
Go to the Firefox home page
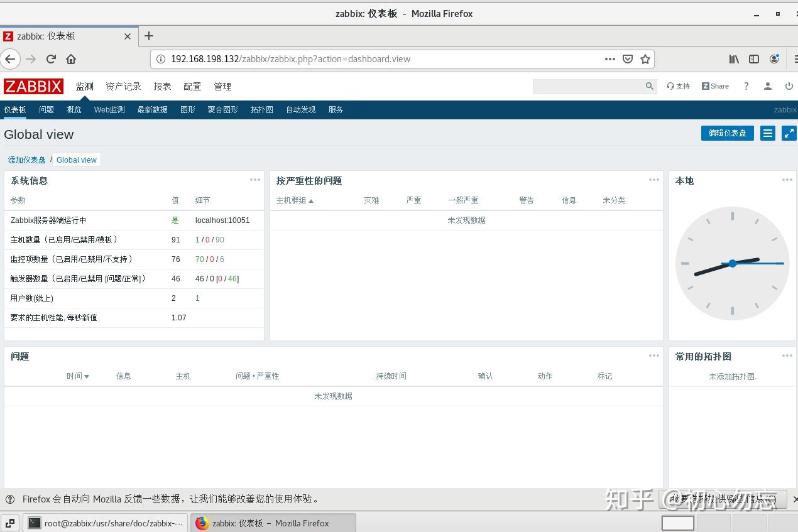71,59
